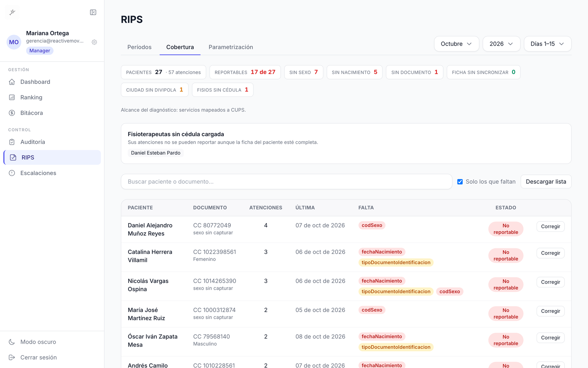
Task: Click the codSexo tag for María José
Action: 372,310
